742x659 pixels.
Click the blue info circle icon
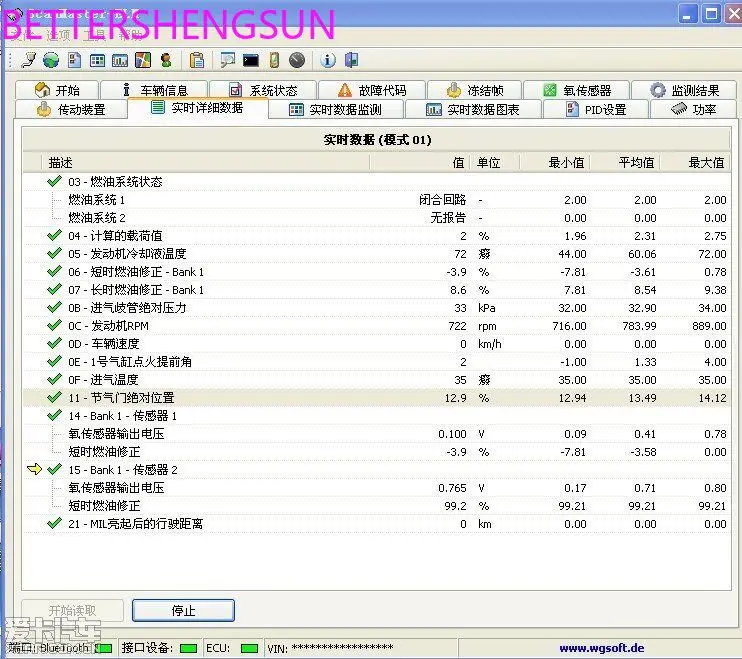327,60
